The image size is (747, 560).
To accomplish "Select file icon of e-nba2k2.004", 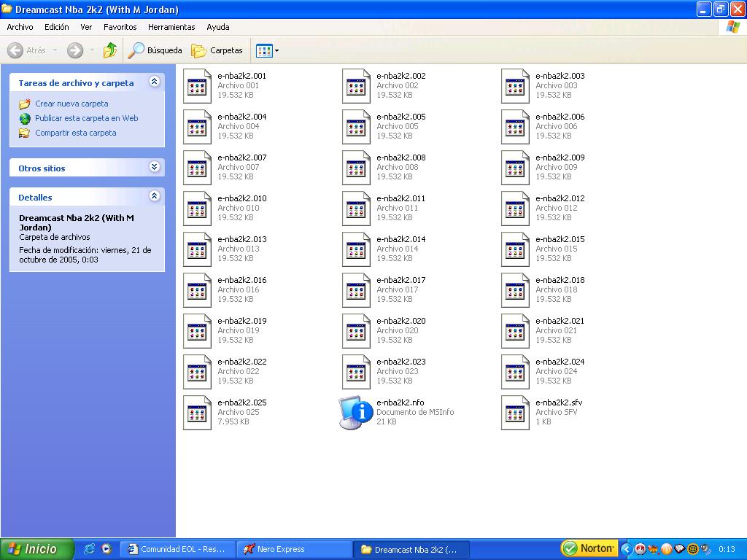I will [197, 127].
